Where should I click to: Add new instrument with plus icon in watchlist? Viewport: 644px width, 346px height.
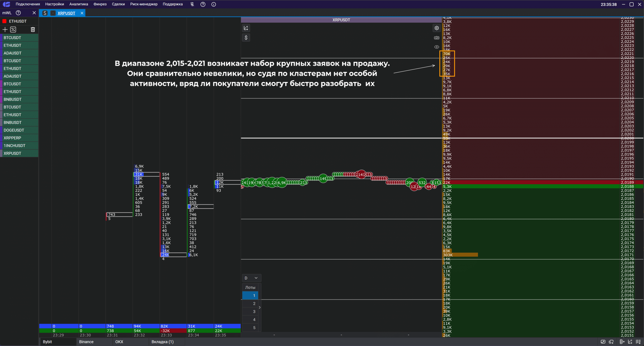5,30
